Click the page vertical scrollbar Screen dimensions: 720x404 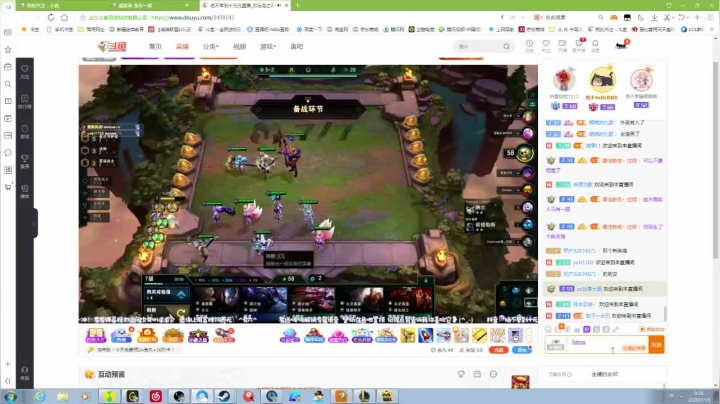(x=715, y=161)
